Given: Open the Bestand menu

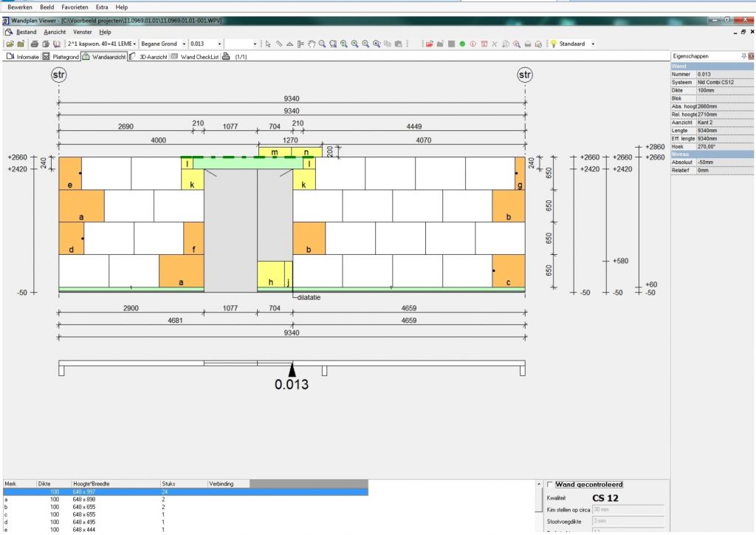Looking at the screenshot, I should click(x=27, y=32).
